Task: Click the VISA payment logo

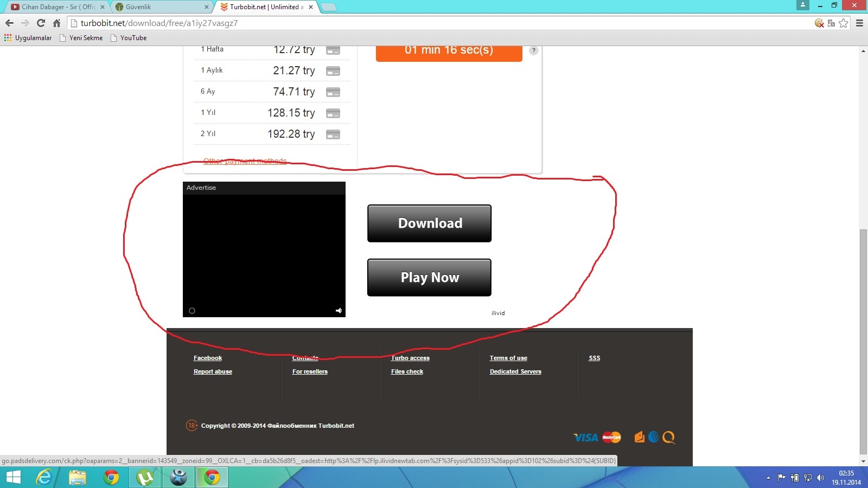Action: tap(586, 438)
